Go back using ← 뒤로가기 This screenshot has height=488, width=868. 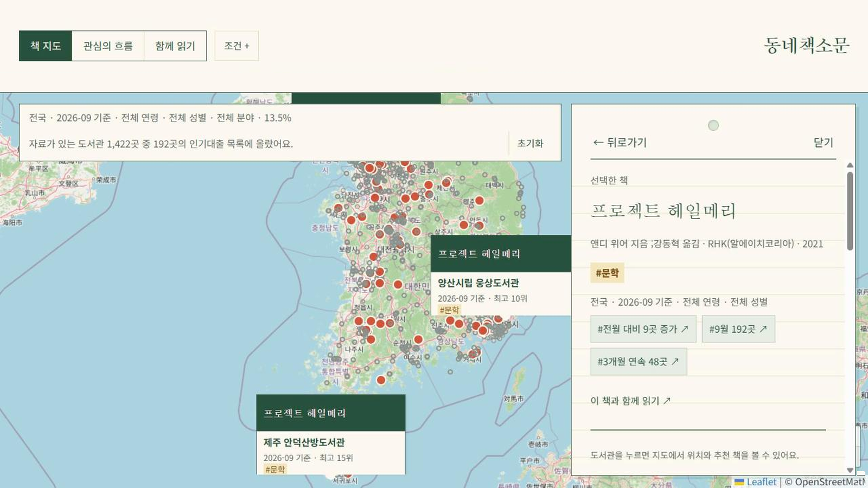click(620, 142)
